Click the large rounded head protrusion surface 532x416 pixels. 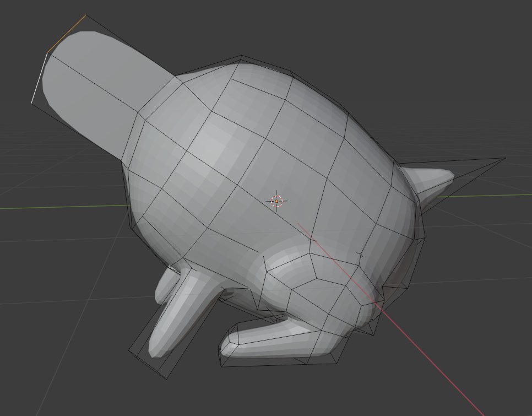[x=102, y=88]
